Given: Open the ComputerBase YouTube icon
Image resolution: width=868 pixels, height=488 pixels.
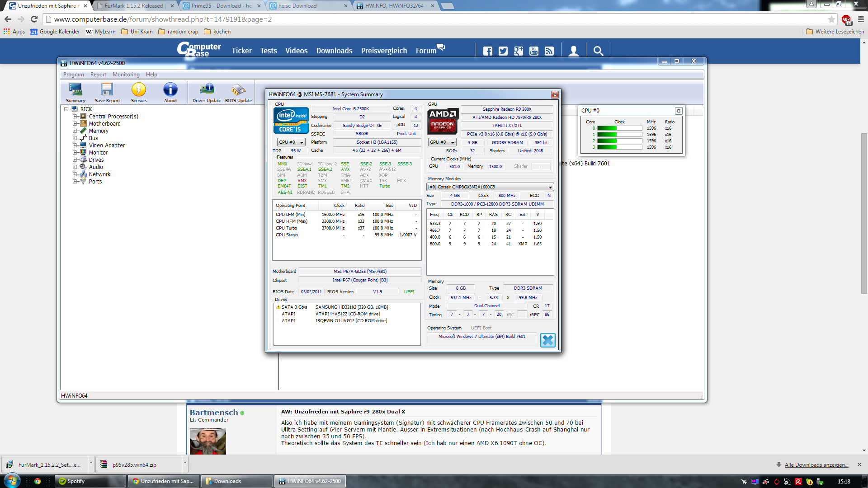Looking at the screenshot, I should tap(534, 51).
